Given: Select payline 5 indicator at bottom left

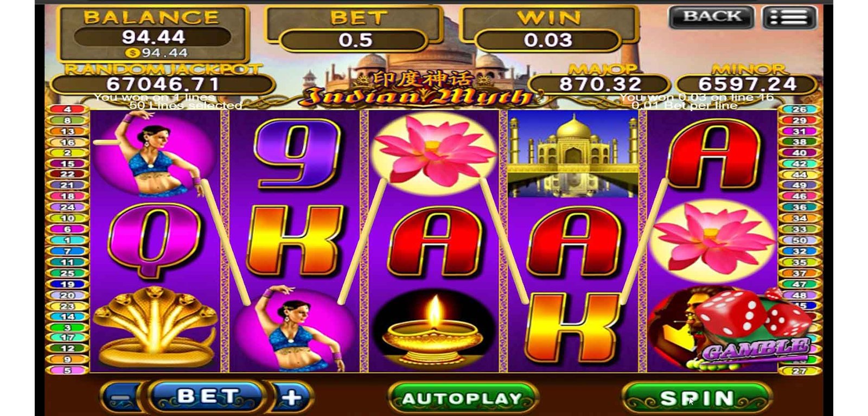Looking at the screenshot, I should (68, 370).
